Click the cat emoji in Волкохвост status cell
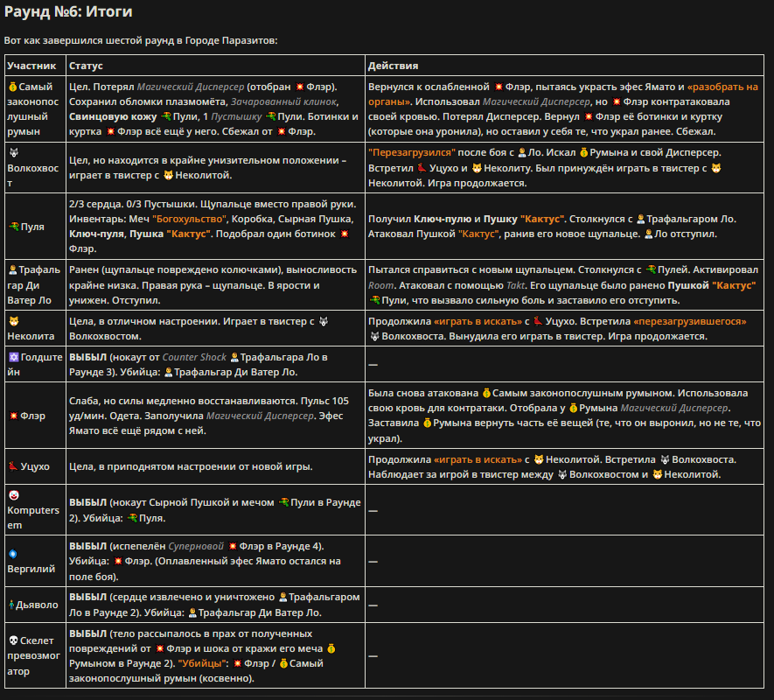This screenshot has height=700, width=774. [168, 175]
